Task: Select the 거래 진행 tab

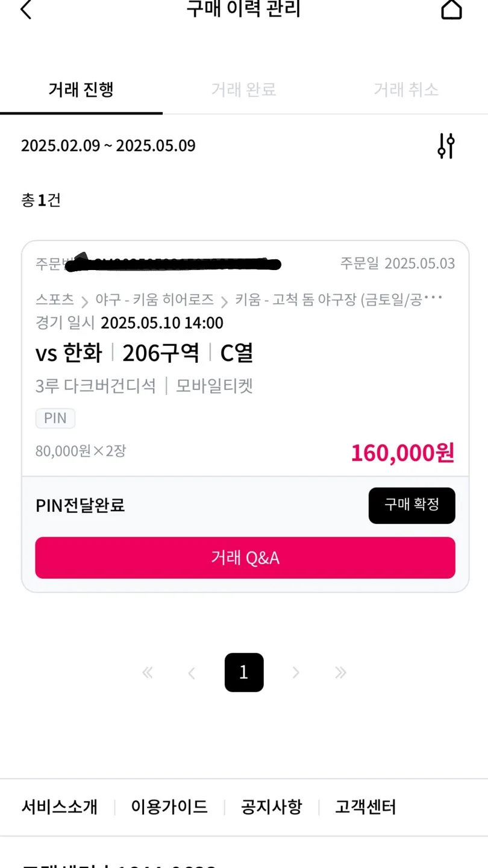Action: coord(81,90)
